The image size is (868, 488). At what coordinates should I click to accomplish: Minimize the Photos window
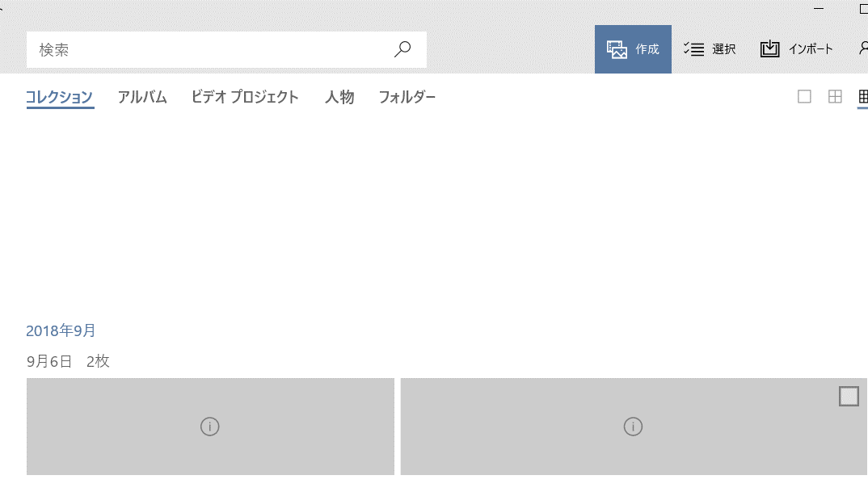(819, 8)
